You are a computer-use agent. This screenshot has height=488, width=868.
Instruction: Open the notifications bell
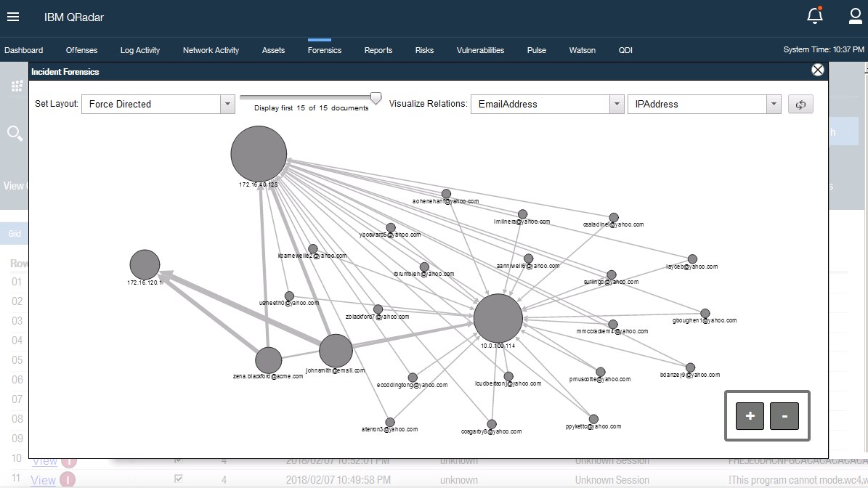click(814, 15)
